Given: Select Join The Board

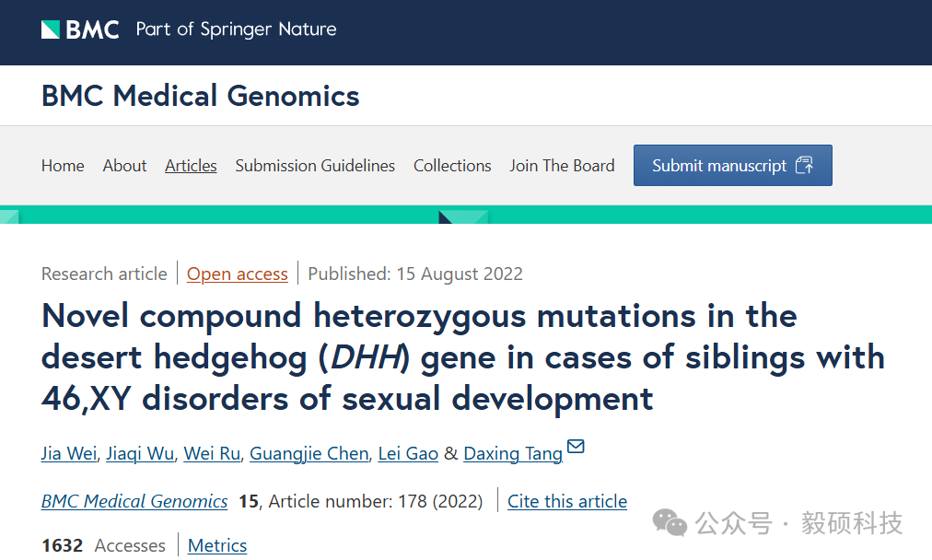Looking at the screenshot, I should (x=562, y=165).
